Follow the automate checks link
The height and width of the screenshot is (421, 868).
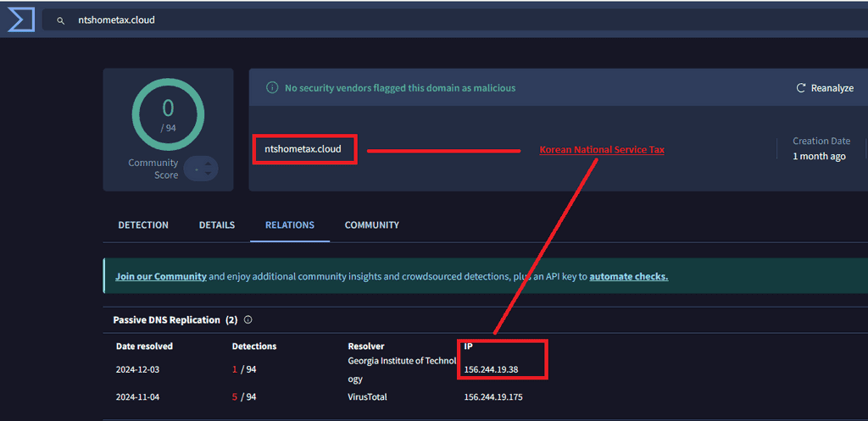(x=628, y=276)
